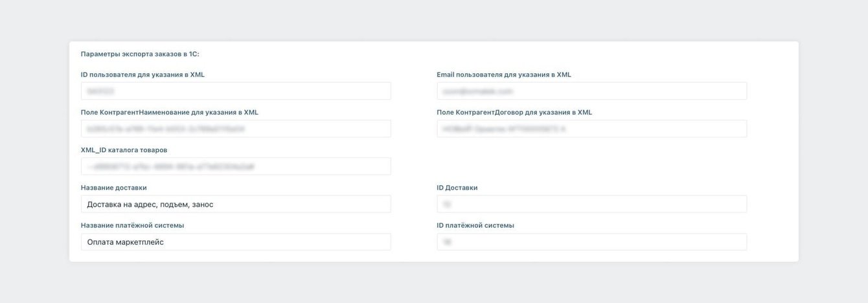Image resolution: width=868 pixels, height=303 pixels.
Task: Click the 'Поле КонтрагентДоговор для указания в XML' label
Action: pos(514,112)
